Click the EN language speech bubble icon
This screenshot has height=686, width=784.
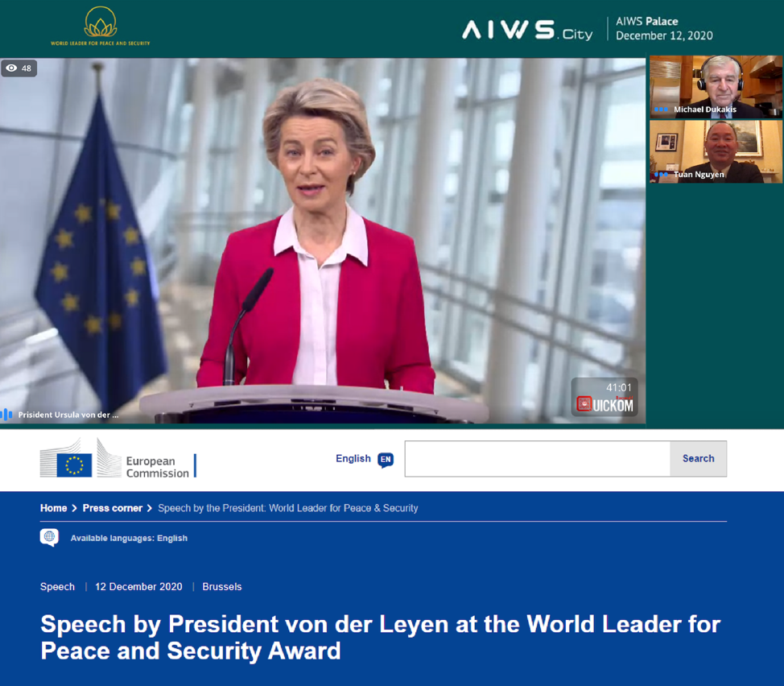coord(386,460)
